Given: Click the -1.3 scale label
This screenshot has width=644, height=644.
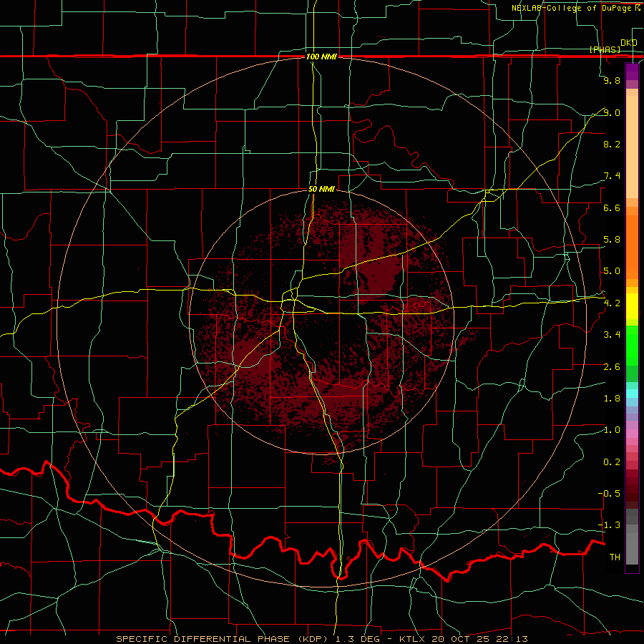Looking at the screenshot, I should 609,525.
